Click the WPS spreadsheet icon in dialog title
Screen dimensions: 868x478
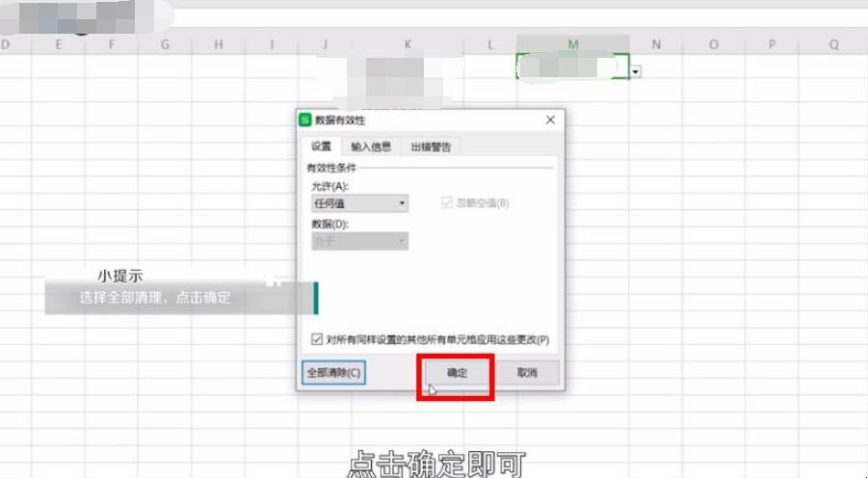point(305,120)
